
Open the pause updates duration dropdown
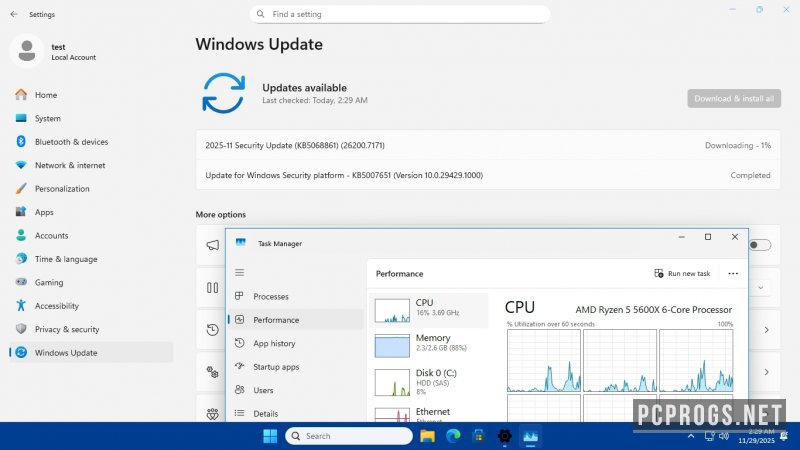[x=760, y=288]
